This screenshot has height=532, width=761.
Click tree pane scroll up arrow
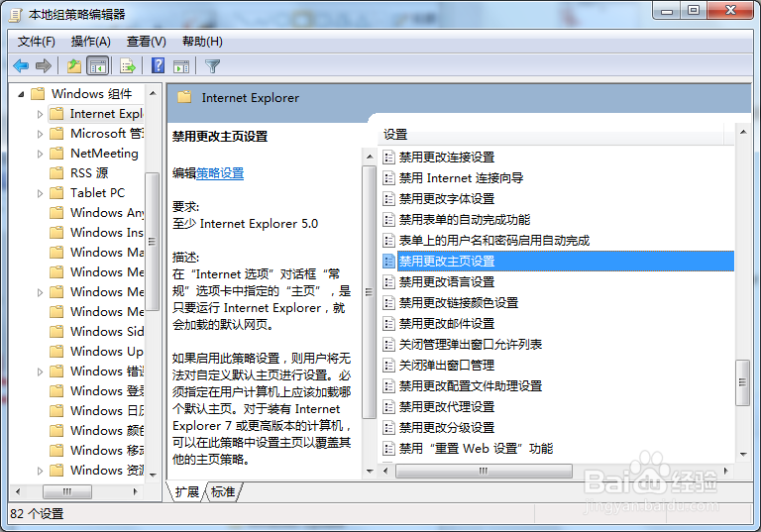pos(153,93)
